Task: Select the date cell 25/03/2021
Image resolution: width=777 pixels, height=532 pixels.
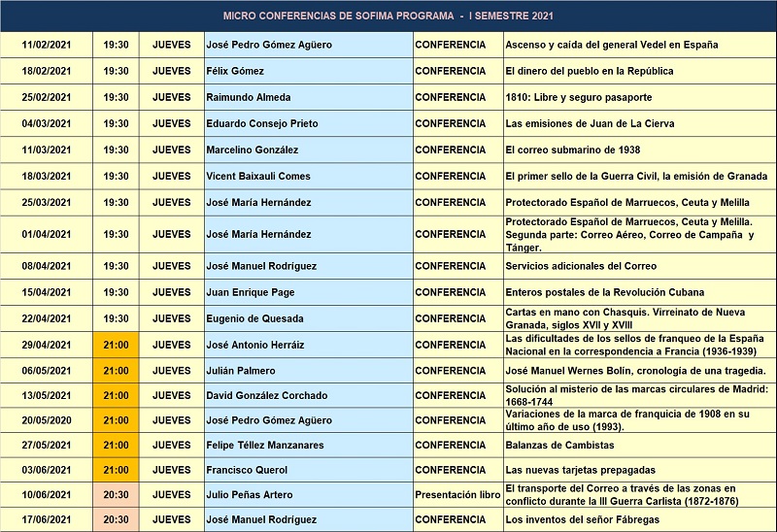Action: pyautogui.click(x=47, y=202)
